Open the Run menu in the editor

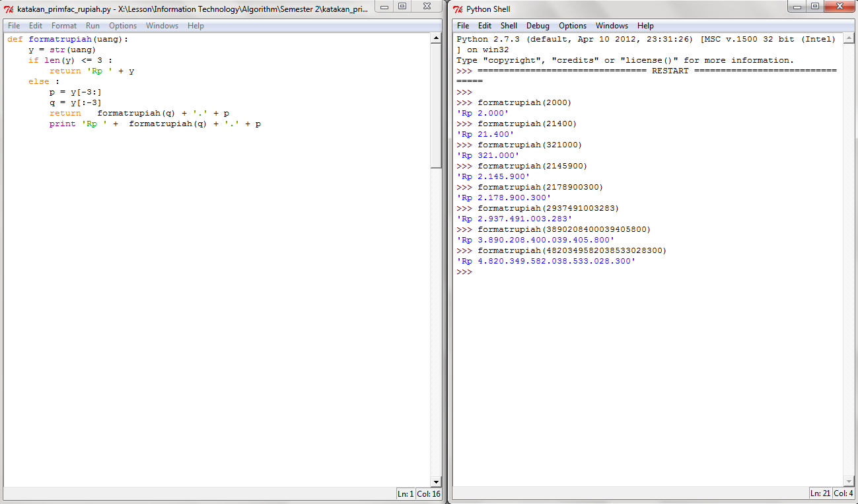pyautogui.click(x=92, y=26)
